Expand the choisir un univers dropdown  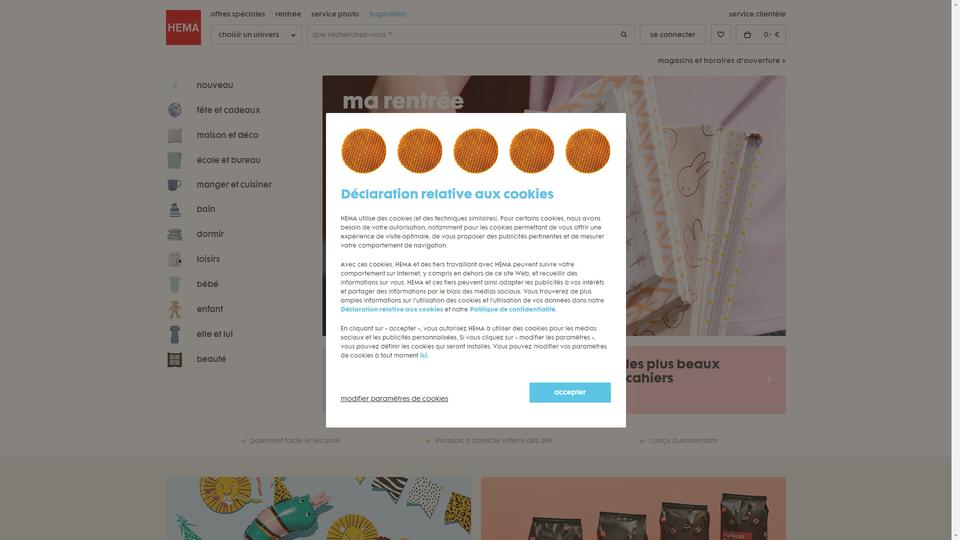[257, 35]
